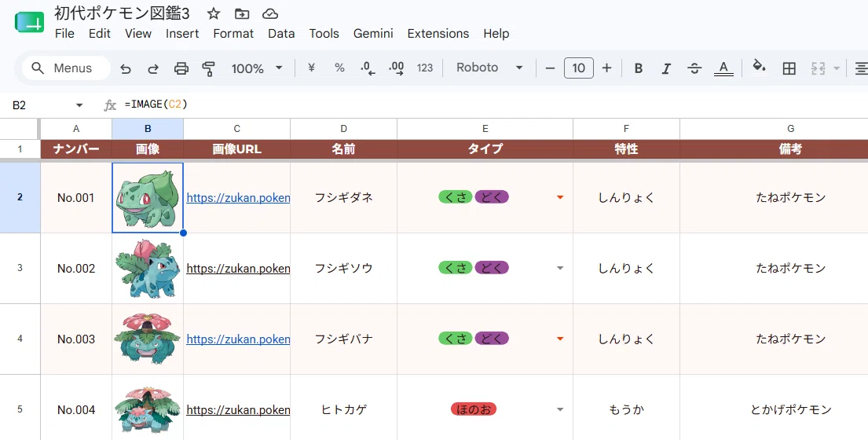Activate the paint format roller
868x440 pixels.
click(x=209, y=68)
